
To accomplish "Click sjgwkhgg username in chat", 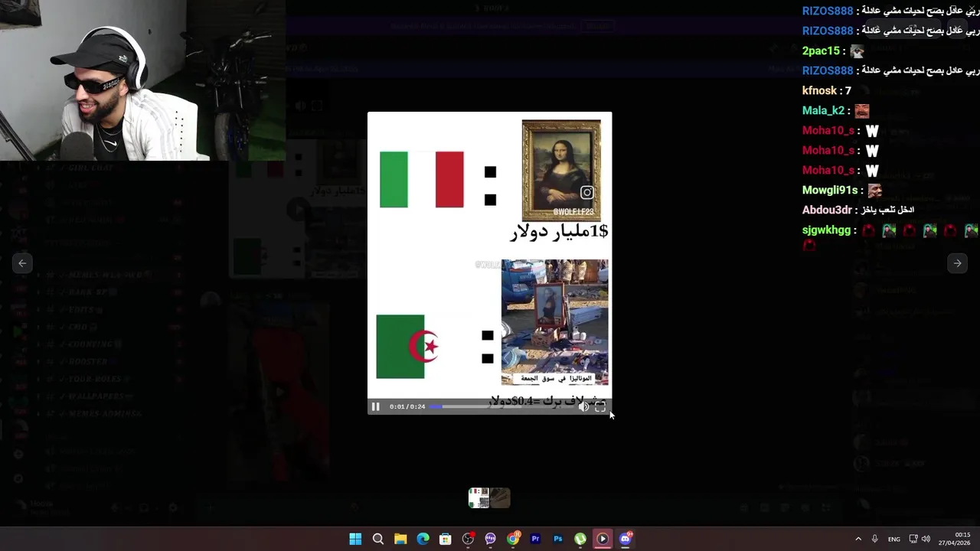I will (x=826, y=230).
